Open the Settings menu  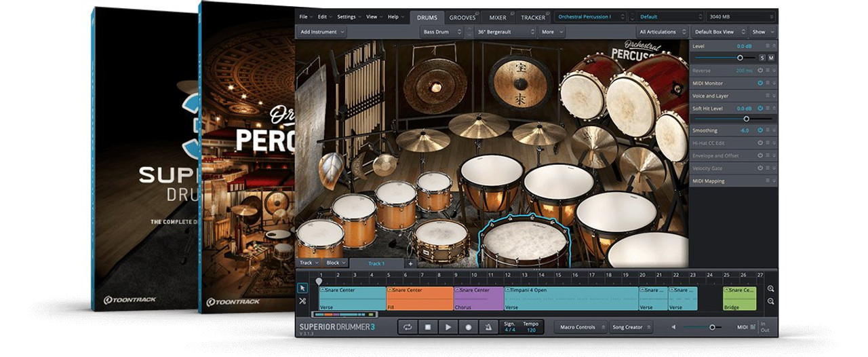click(349, 17)
